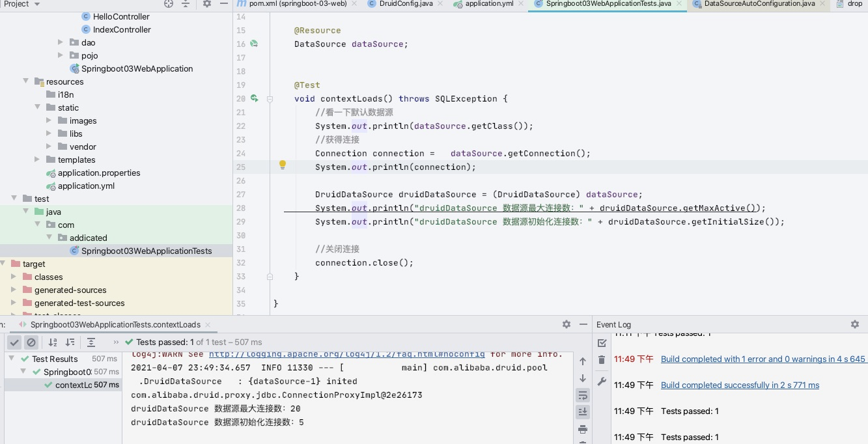Viewport: 868px width, 444px height.
Task: Open Build completed with 1 error link
Action: 763,359
